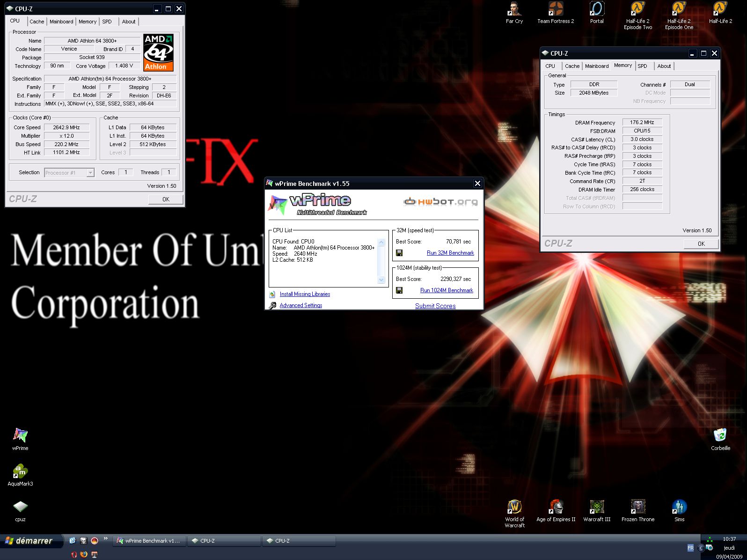The height and width of the screenshot is (560, 747).
Task: Close the wPrime Benchmark window
Action: [x=477, y=184]
